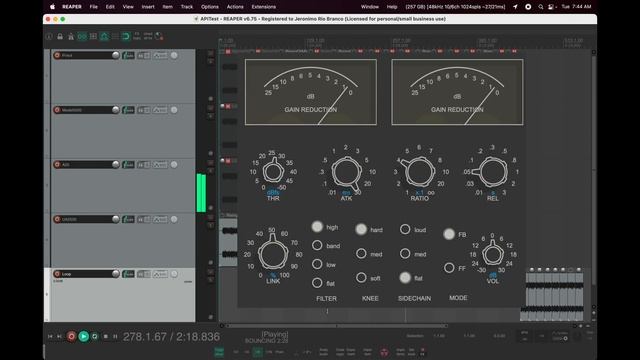
Task: Click the envelope button on the Loop track
Action: 160,274
